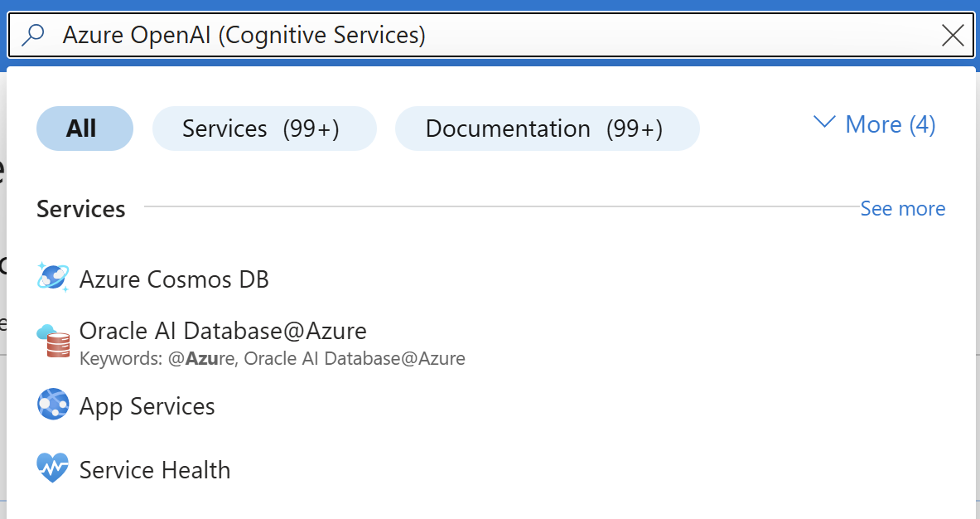Open the Service Health result
Image resolution: width=980 pixels, height=519 pixels.
tap(155, 469)
